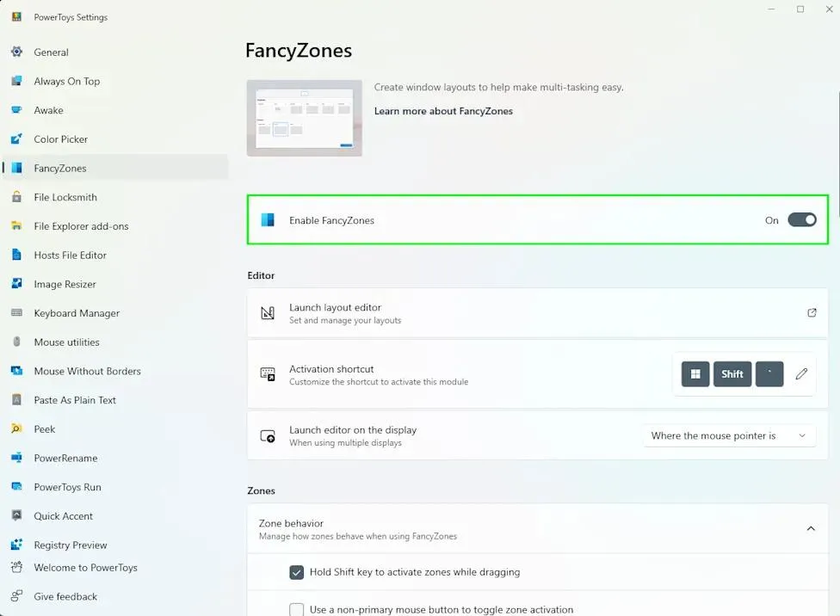Collapse the Zone behavior section chevron

point(811,529)
